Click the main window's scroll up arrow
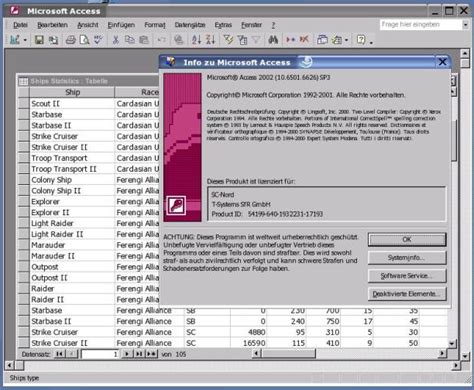 [465, 53]
